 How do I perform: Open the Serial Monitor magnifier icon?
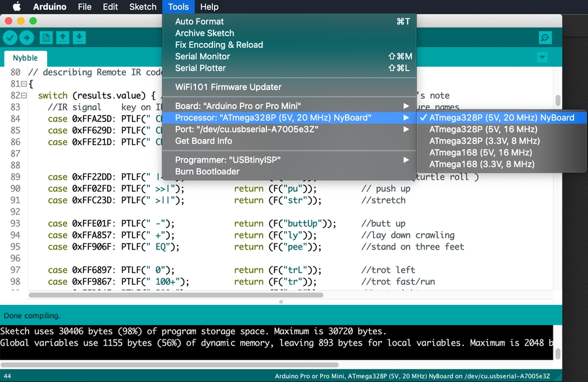click(x=545, y=38)
